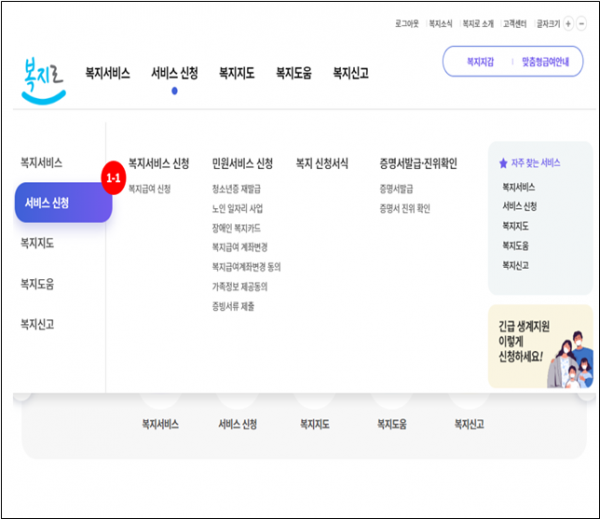This screenshot has width=600, height=519.
Task: Open 서비스 신청 in the top navigation bar
Action: (x=174, y=73)
